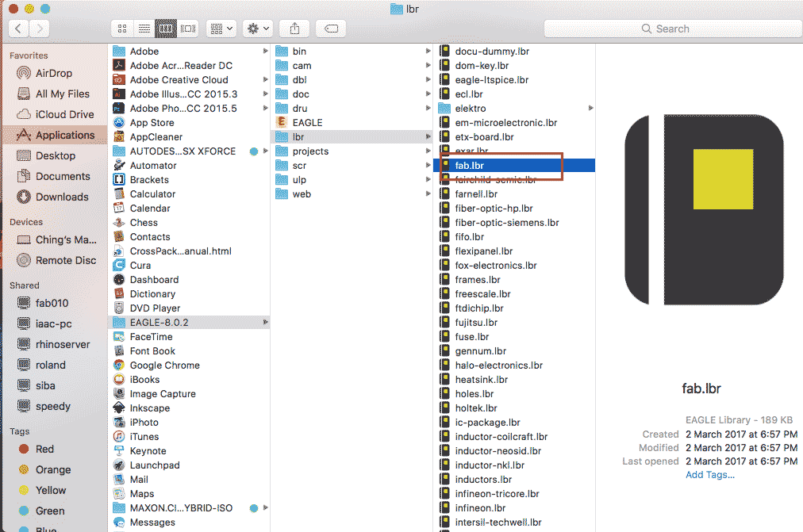Switch to icon view
The height and width of the screenshot is (532, 803).
pyautogui.click(x=122, y=29)
